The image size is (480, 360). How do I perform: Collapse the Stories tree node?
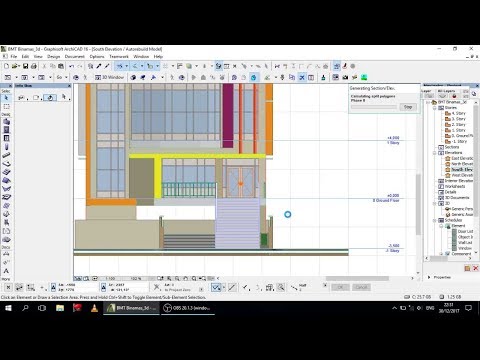[435, 108]
